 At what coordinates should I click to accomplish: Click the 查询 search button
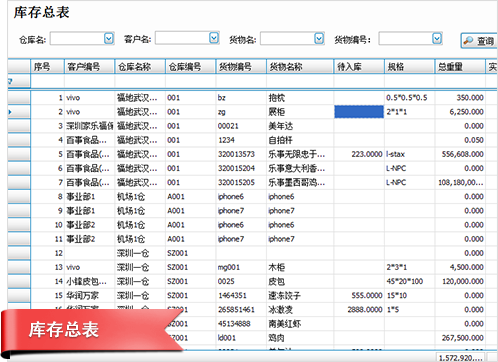click(479, 41)
